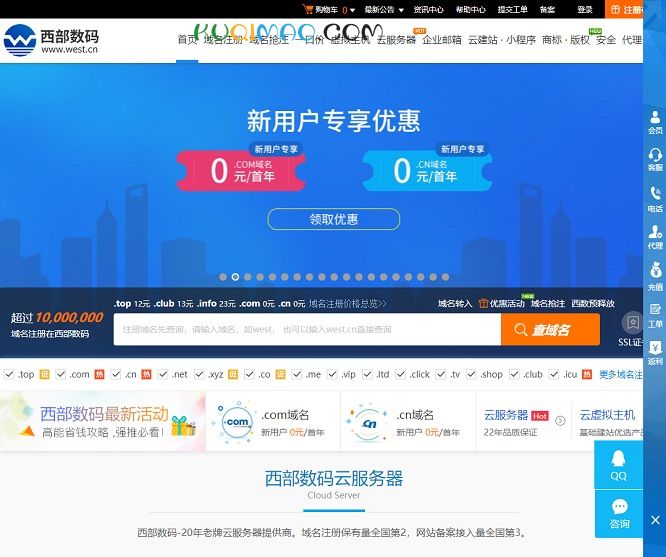Toggle the .me domain checkbox
This screenshot has height=557, width=666.
(296, 374)
